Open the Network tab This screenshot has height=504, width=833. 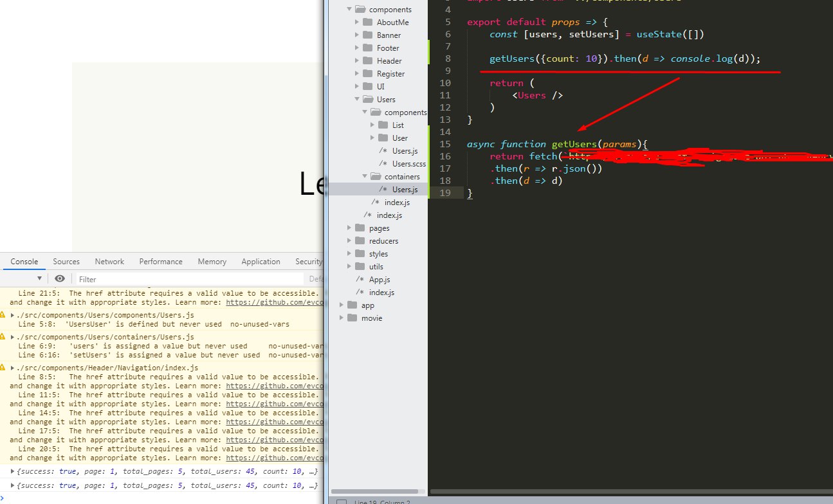click(109, 262)
